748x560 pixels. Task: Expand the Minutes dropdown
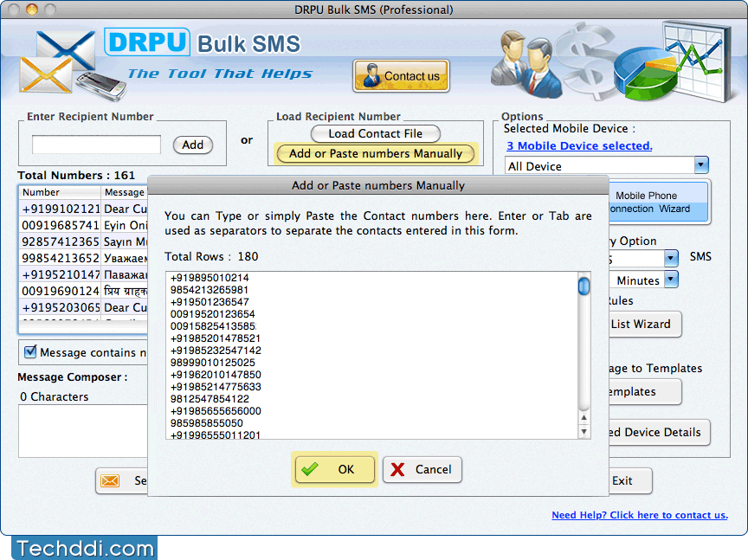coord(671,280)
